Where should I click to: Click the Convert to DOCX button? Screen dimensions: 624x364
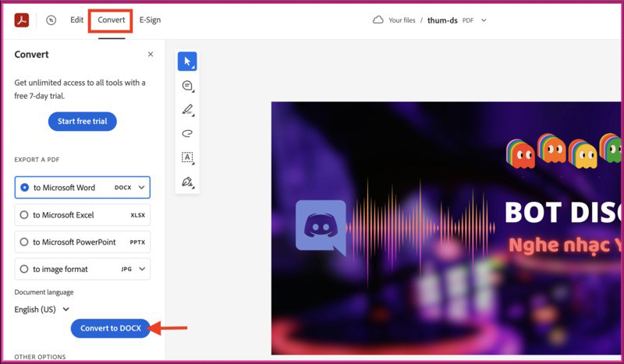[x=111, y=328]
